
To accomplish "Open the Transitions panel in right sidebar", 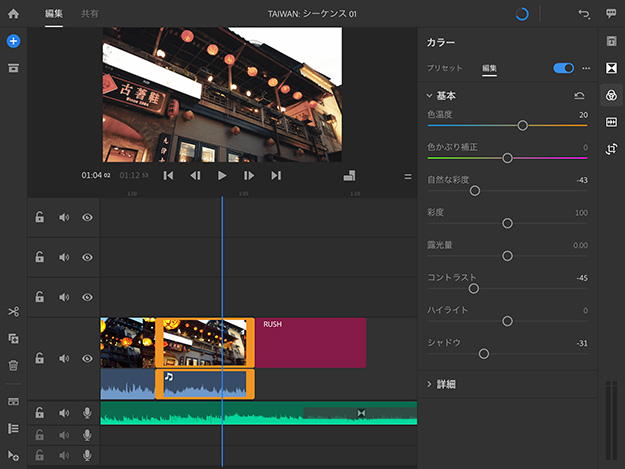I will 611,68.
